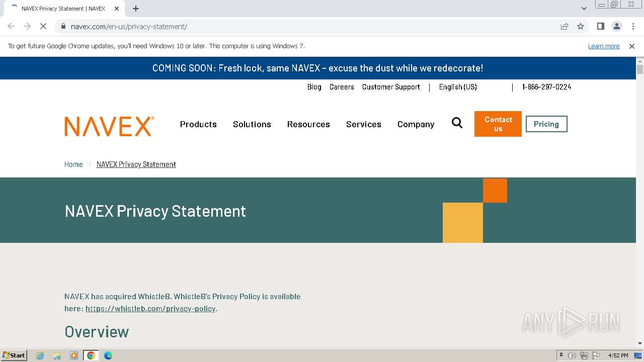Open Customer Support link
Image resolution: width=644 pixels, height=362 pixels.
click(391, 87)
